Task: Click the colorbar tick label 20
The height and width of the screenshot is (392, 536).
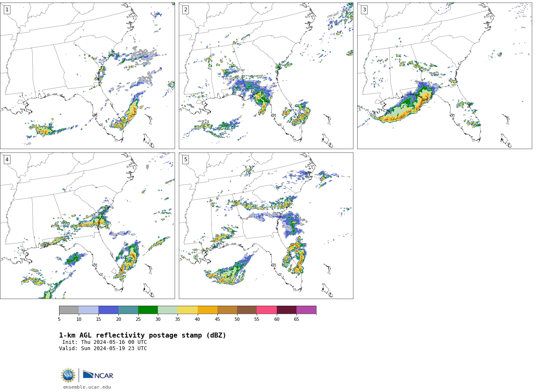Action: pos(119,320)
